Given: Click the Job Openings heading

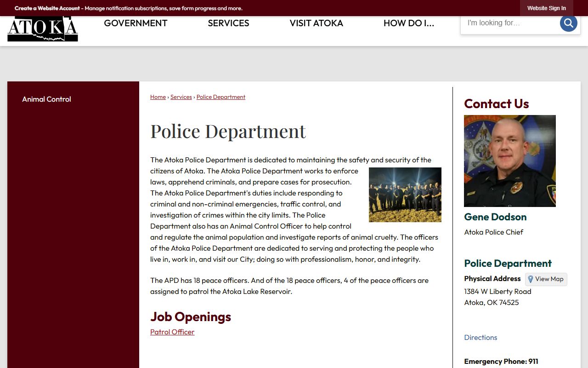Looking at the screenshot, I should pyautogui.click(x=191, y=317).
